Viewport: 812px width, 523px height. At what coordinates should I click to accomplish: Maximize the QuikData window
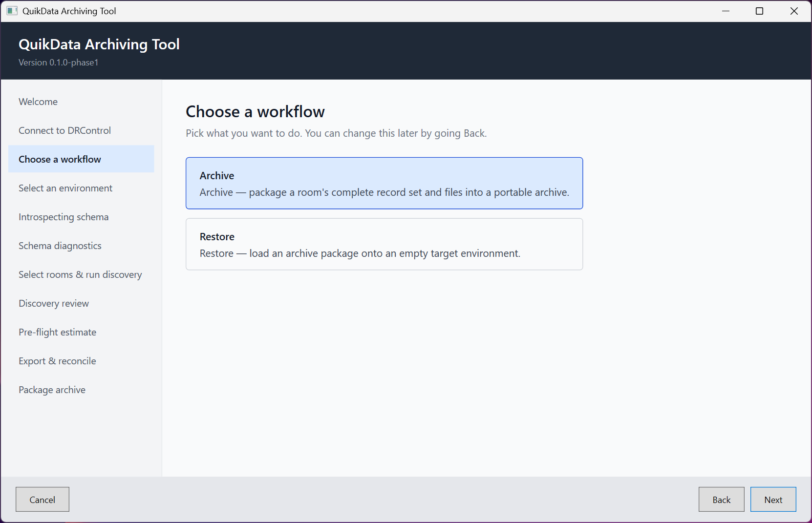point(759,11)
